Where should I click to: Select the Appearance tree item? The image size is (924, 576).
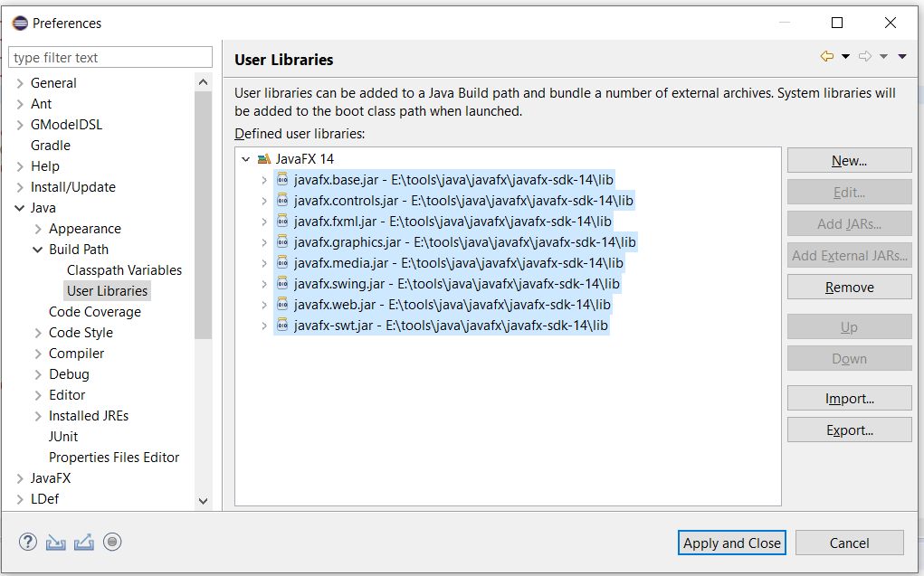click(x=85, y=229)
